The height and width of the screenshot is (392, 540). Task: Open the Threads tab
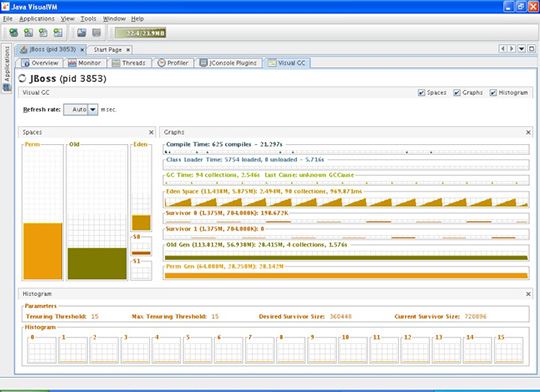click(x=129, y=63)
